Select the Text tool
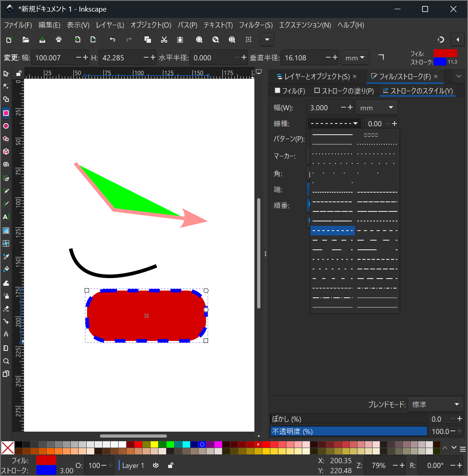468x476 pixels. point(6,217)
